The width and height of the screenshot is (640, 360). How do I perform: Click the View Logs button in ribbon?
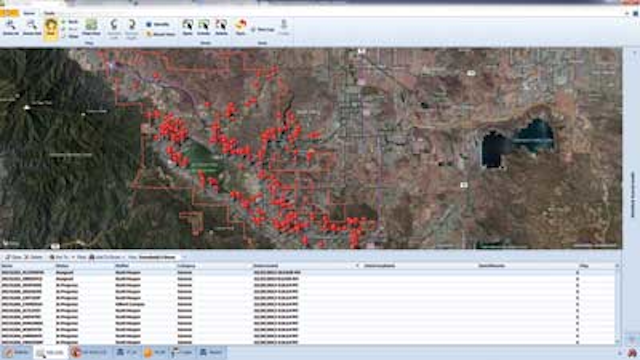262,29
